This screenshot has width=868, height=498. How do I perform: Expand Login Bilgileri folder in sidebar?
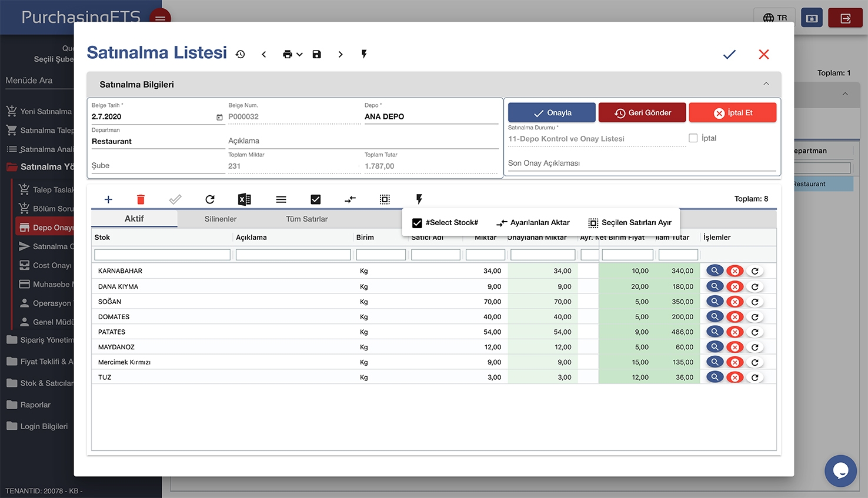tap(37, 426)
